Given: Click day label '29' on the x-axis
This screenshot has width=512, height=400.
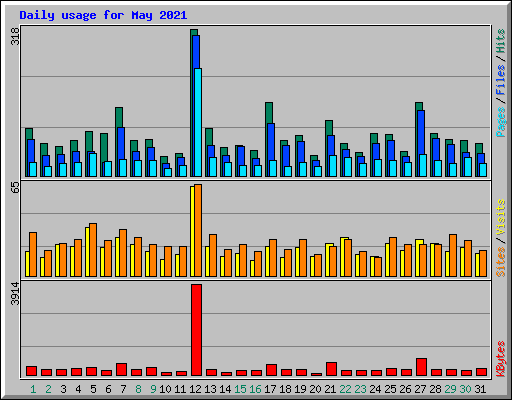Looking at the screenshot, I should point(450,389).
